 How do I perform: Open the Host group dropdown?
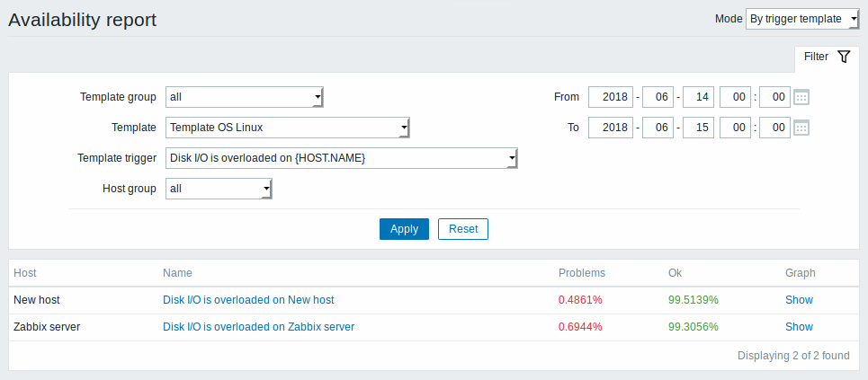(x=219, y=189)
